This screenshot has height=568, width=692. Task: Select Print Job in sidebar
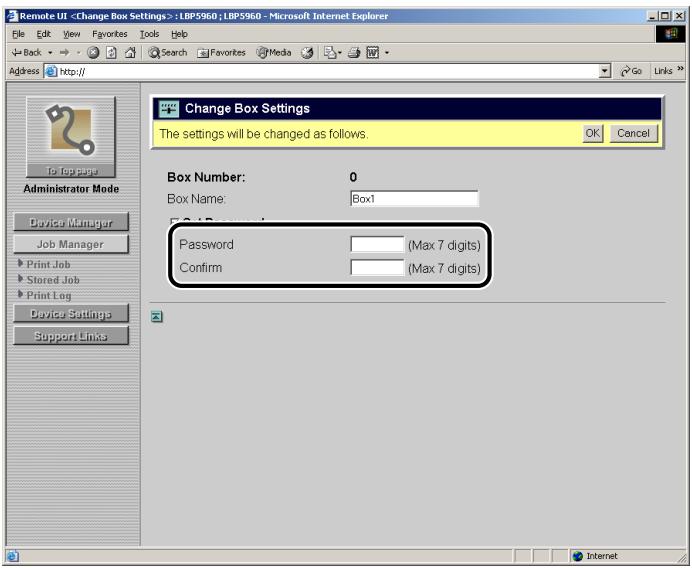pos(48,264)
